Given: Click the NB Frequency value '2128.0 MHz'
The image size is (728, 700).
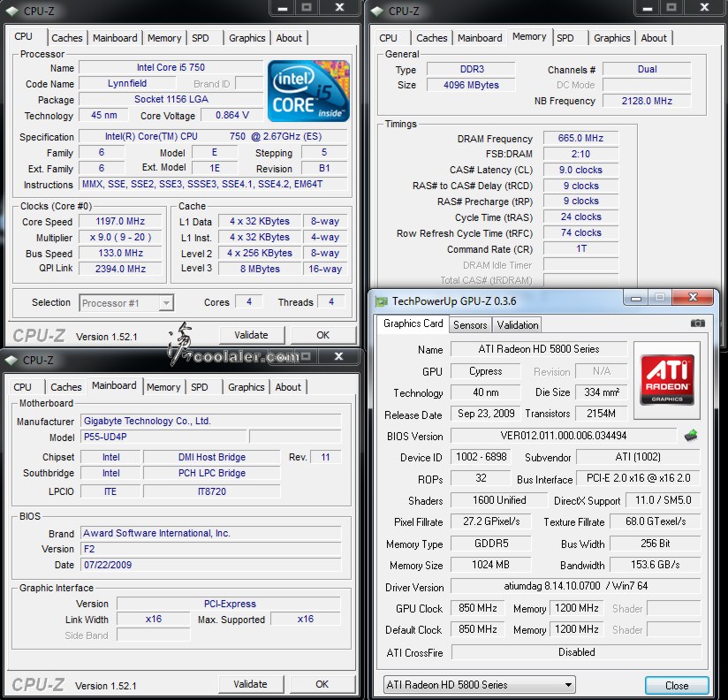Looking at the screenshot, I should pyautogui.click(x=647, y=101).
